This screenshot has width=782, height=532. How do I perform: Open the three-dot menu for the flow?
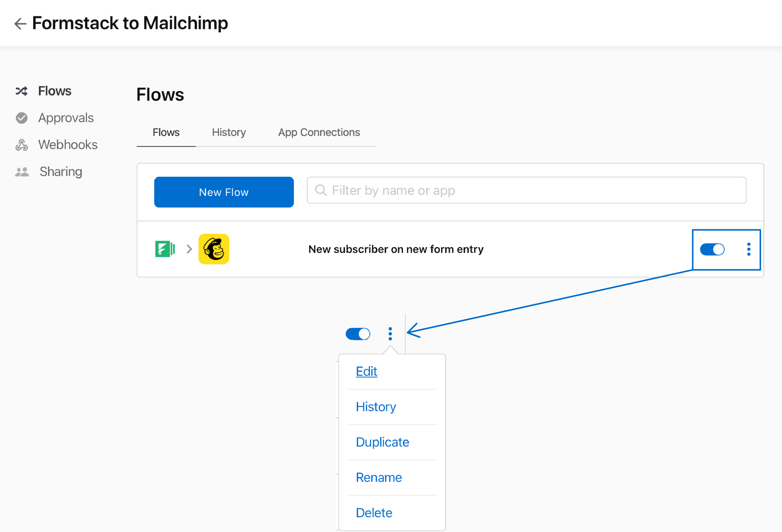coord(749,249)
